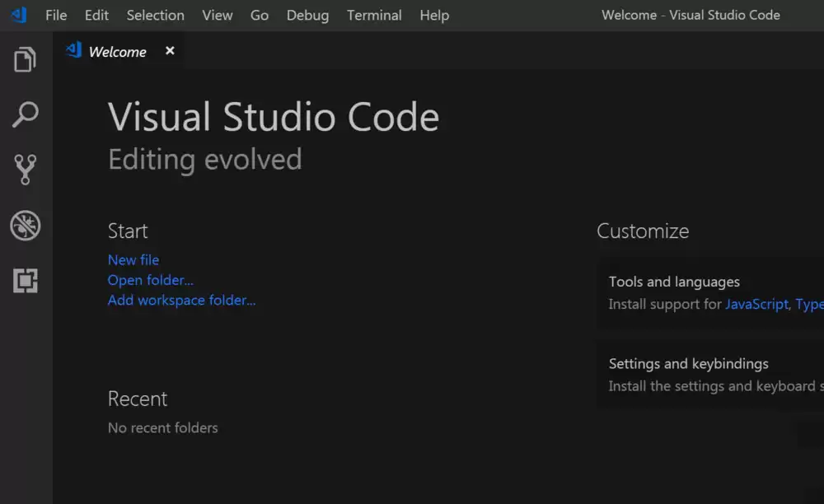Screen dimensions: 824x504
Task: Click the VS Code logo in menu bar
Action: [x=18, y=14]
